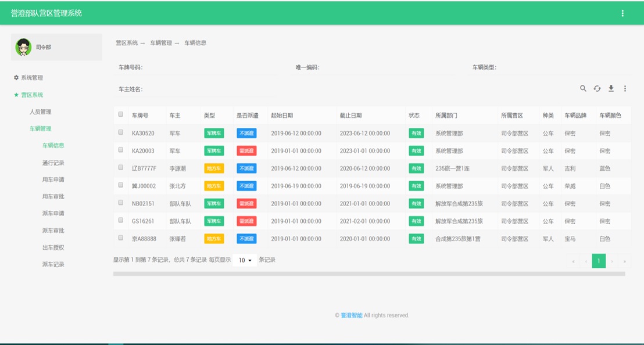The image size is (644, 345).
Task: Click the star icon for 营区系统
Action: point(16,95)
